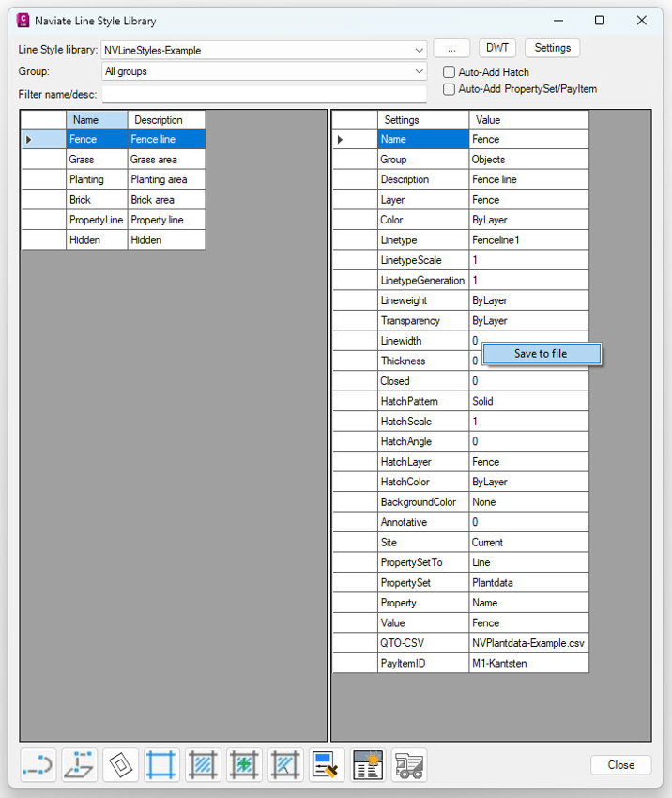Select the Hidden line style name cell

(x=97, y=239)
